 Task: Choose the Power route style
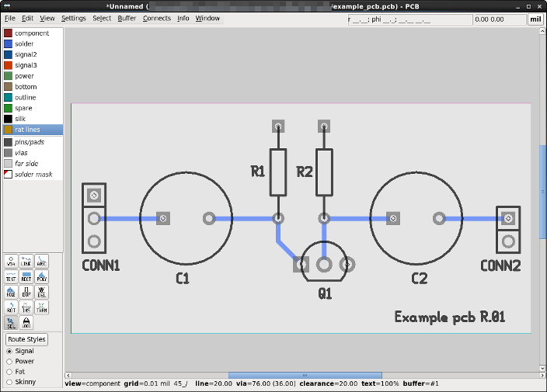(9, 361)
